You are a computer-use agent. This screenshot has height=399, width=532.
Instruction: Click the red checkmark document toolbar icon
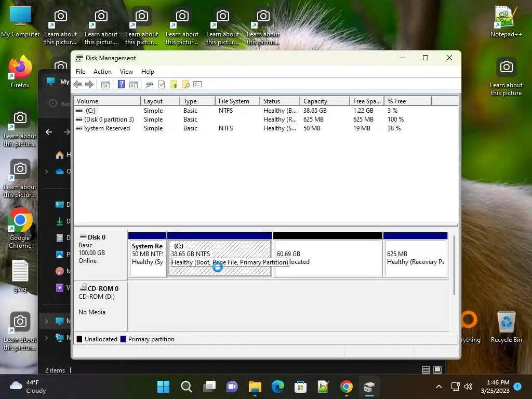click(162, 85)
